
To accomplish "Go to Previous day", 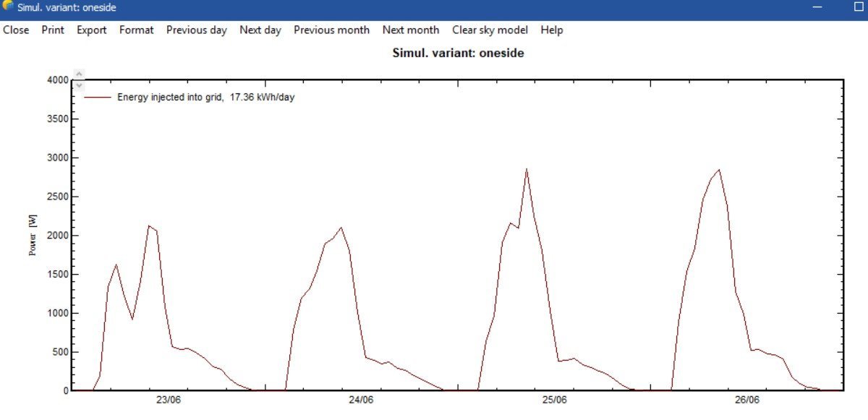I will [196, 30].
